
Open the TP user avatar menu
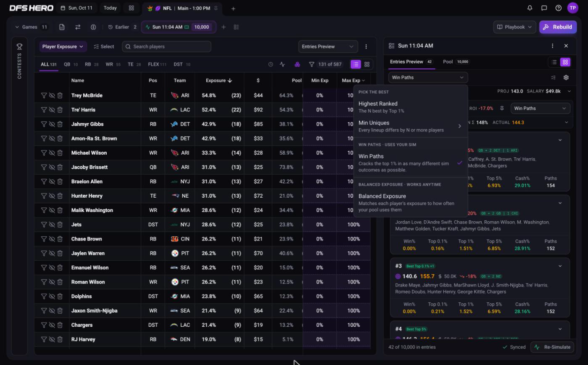pyautogui.click(x=572, y=8)
